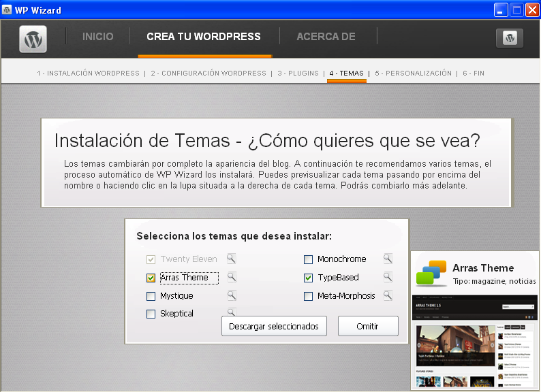
Task: Click the TypeBased theme name
Action: coord(339,278)
